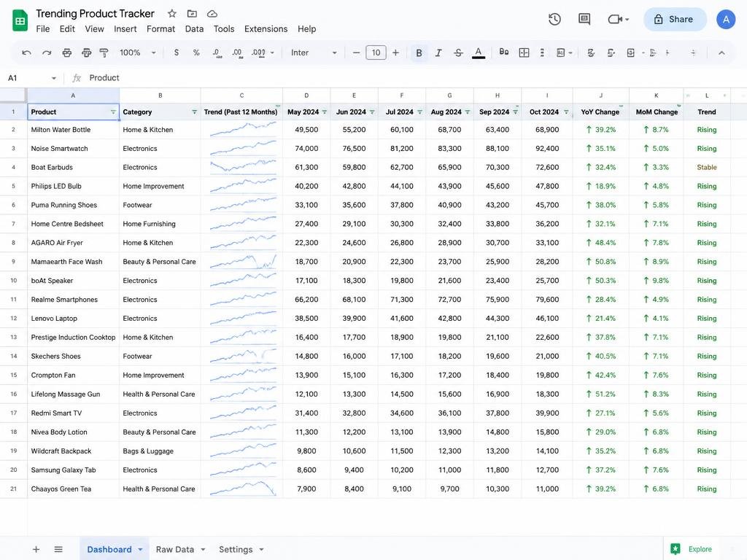Screen dimensions: 747x560
Task: Open more number formats dropdown
Action: [263, 52]
